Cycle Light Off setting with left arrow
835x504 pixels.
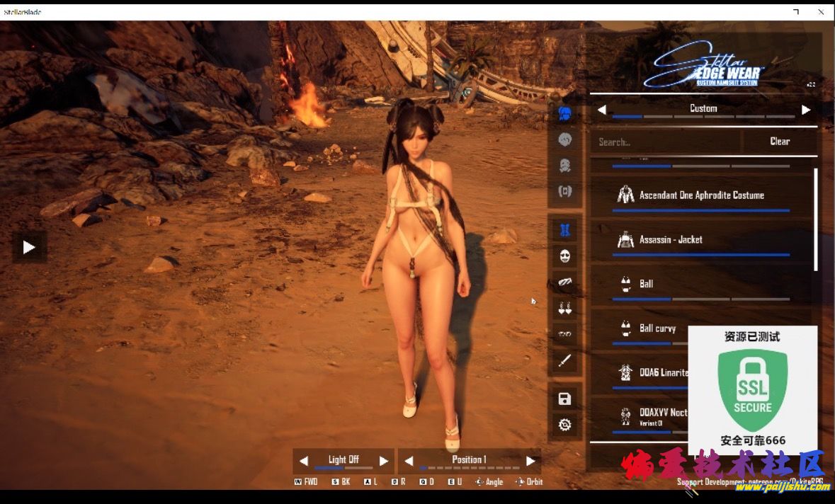click(304, 461)
